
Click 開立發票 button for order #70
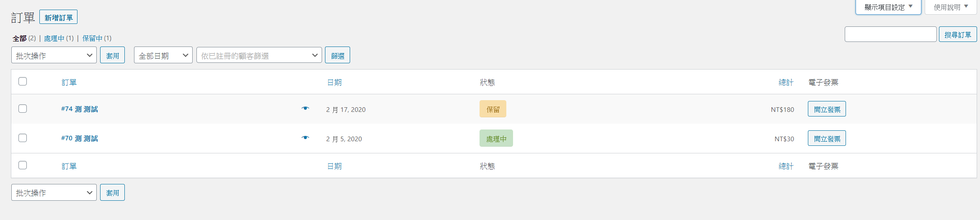click(x=827, y=138)
